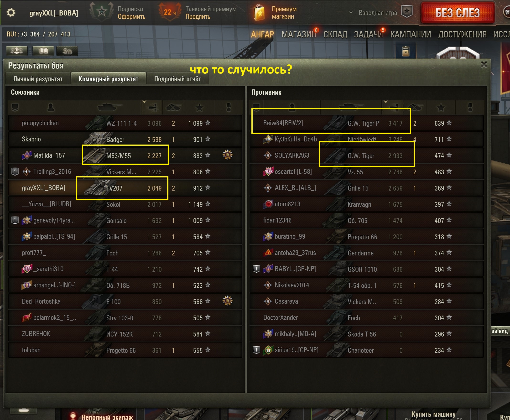This screenshot has width=510, height=420.
Task: Click Matilda_157 medal award icon
Action: pos(228,155)
